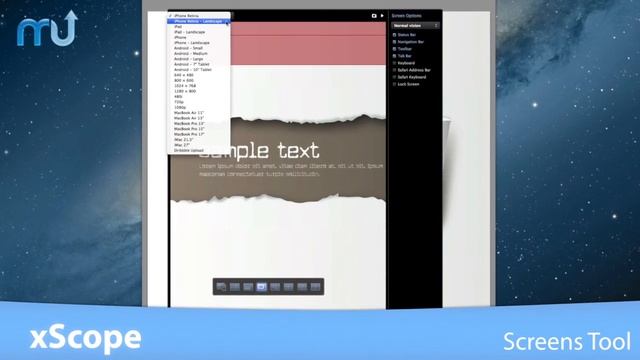Image resolution: width=640 pixels, height=360 pixels.
Task: Choose iPhone Retina from the screen menu
Action: tap(199, 16)
